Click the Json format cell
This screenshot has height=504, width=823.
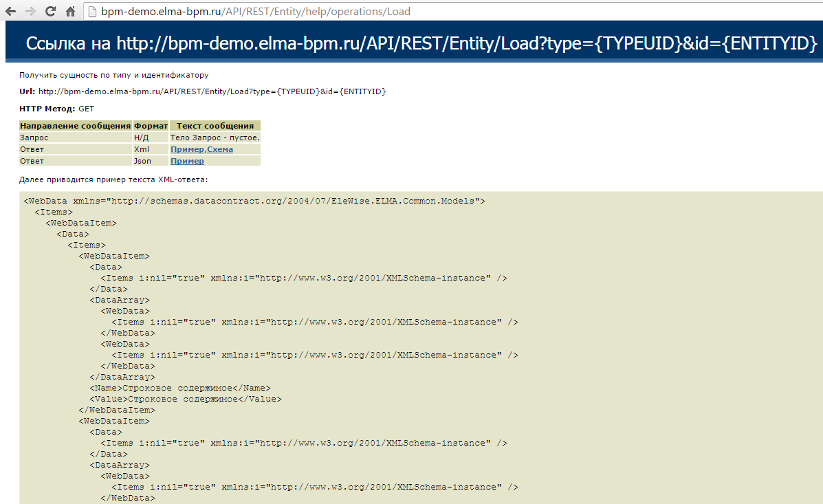[142, 161]
